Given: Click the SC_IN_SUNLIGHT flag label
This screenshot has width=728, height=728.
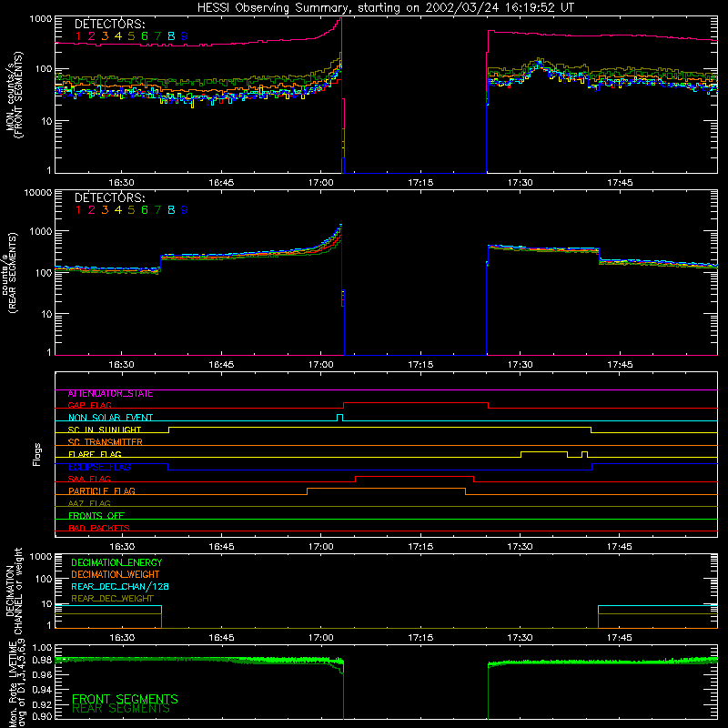Looking at the screenshot, I should coord(105,430).
